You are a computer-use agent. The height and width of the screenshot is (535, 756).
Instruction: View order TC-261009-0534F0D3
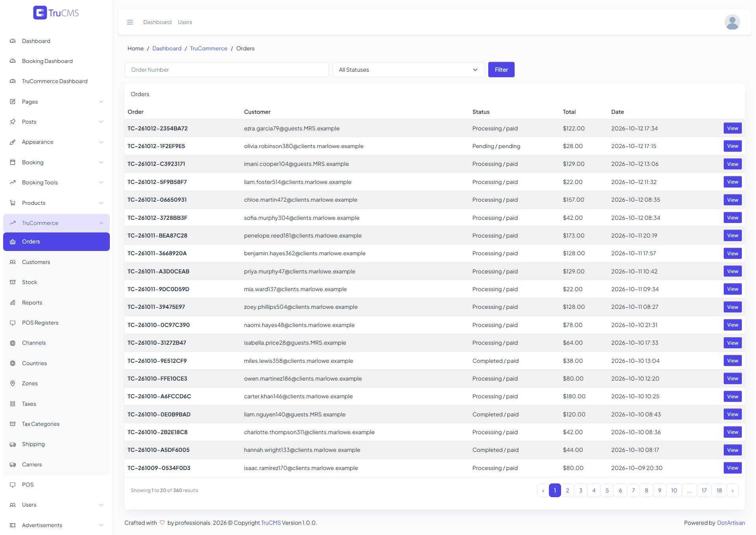[732, 468]
